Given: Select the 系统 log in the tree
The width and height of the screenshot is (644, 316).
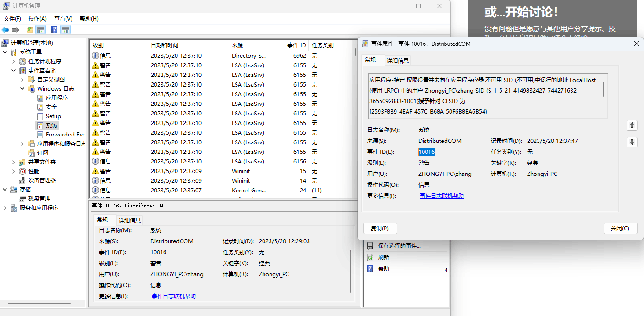Looking at the screenshot, I should (x=52, y=125).
